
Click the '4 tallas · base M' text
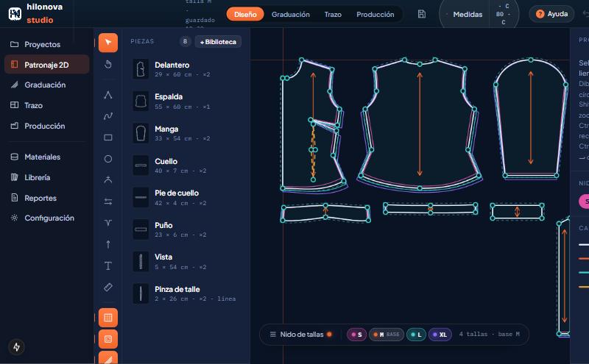[489, 334]
